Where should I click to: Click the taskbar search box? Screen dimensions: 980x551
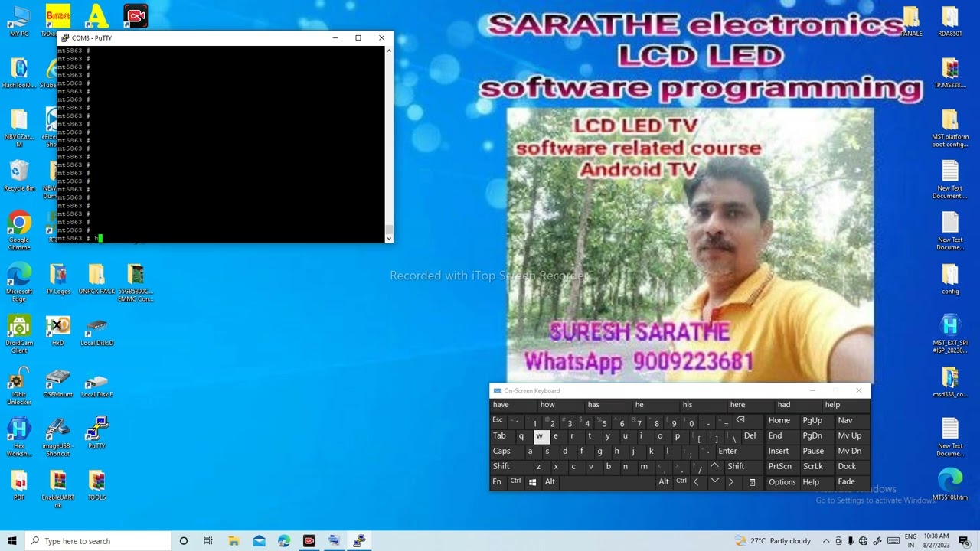[x=97, y=541]
